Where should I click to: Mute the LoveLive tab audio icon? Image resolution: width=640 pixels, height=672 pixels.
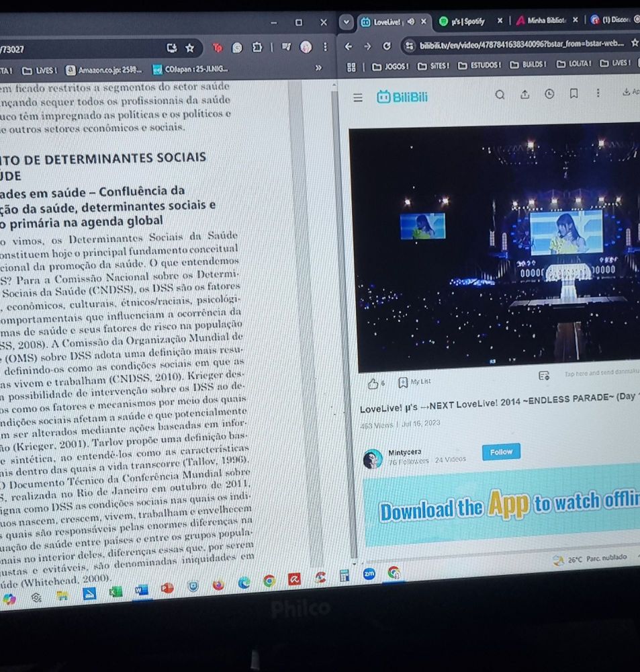click(x=410, y=22)
